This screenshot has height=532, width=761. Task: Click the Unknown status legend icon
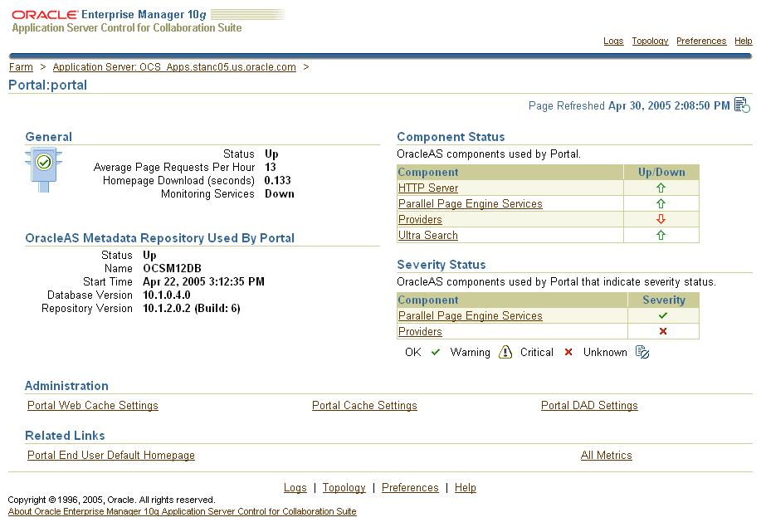point(641,352)
